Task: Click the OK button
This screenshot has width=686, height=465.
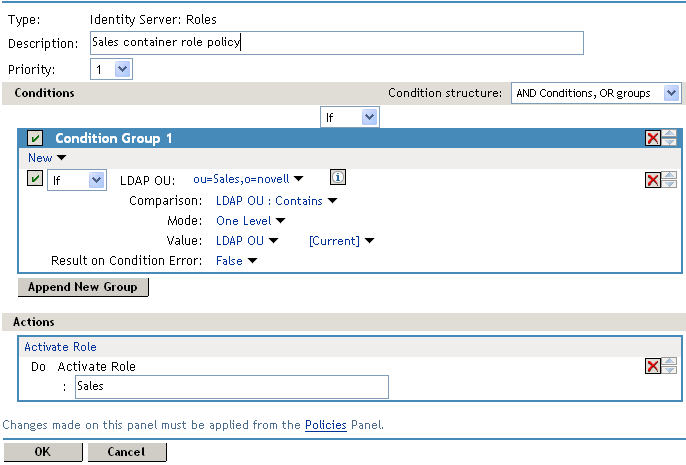Action: point(42,452)
